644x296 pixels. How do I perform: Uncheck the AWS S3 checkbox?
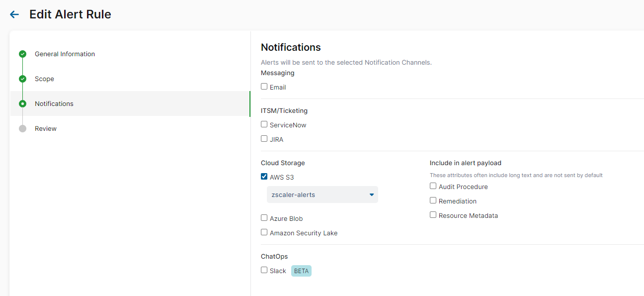[x=264, y=177]
